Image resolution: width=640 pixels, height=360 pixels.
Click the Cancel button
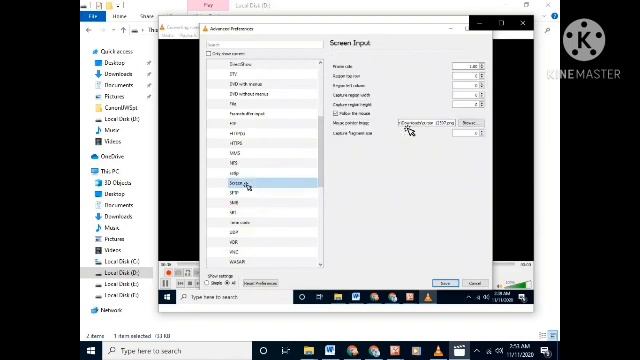click(x=475, y=283)
